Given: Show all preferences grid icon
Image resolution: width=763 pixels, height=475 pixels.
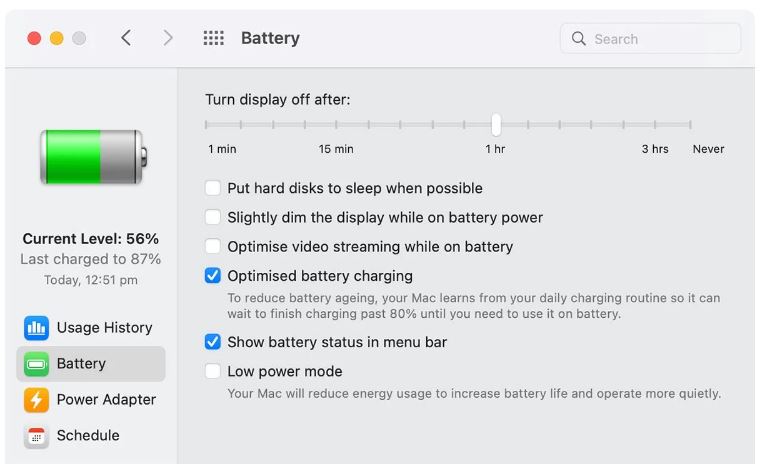Looking at the screenshot, I should (214, 38).
